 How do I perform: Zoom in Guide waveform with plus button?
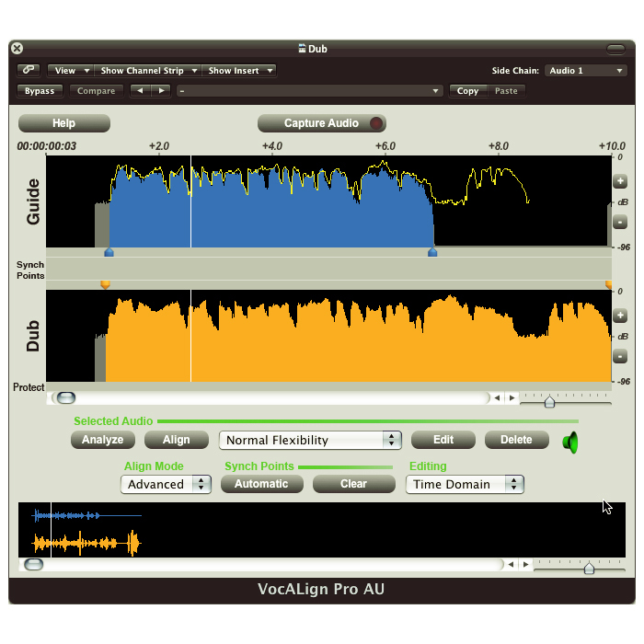pos(620,180)
